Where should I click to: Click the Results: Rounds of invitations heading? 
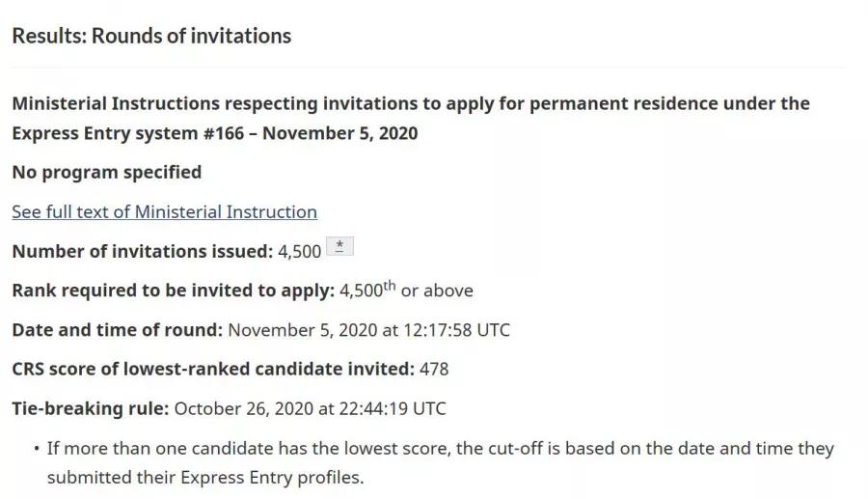(151, 36)
